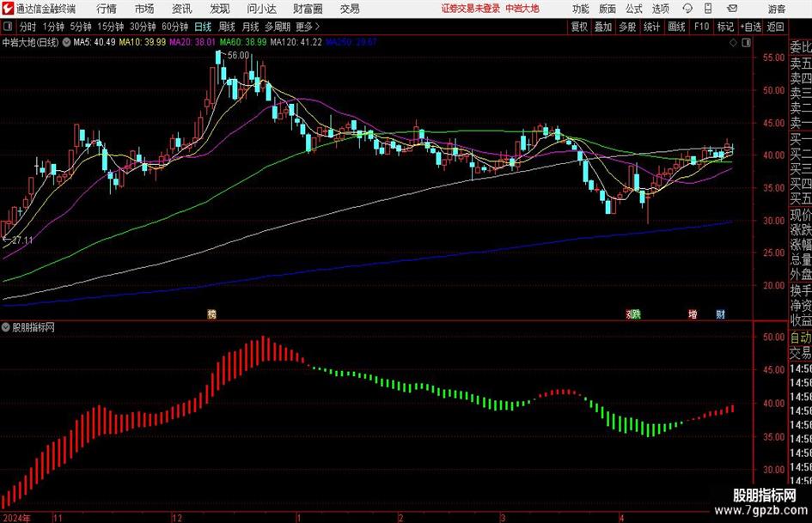
Task: Click the 56.00 high price label
Action: coord(238,55)
